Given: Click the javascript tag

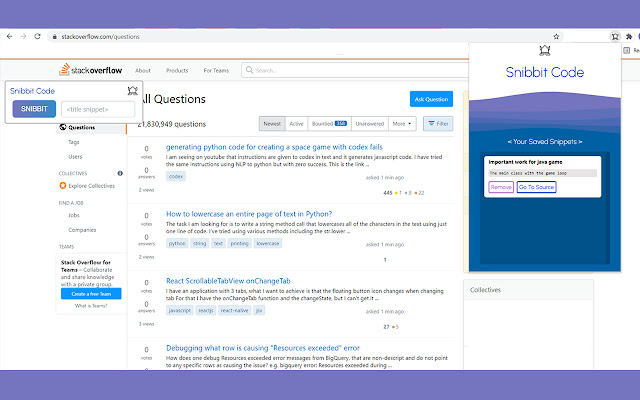Looking at the screenshot, I should pos(180,310).
